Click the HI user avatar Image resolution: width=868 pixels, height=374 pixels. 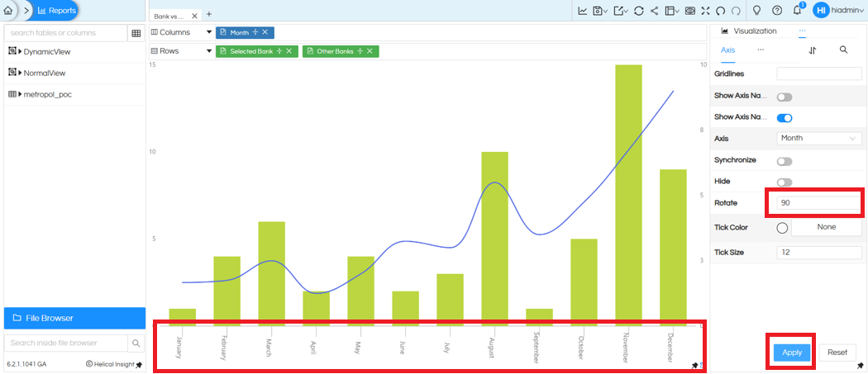[x=821, y=10]
